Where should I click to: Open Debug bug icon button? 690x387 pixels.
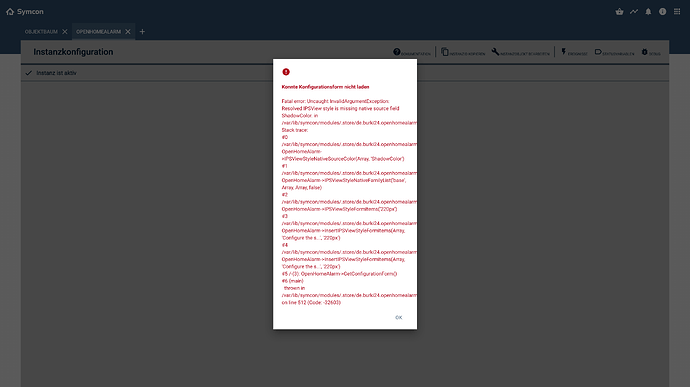tap(650, 52)
